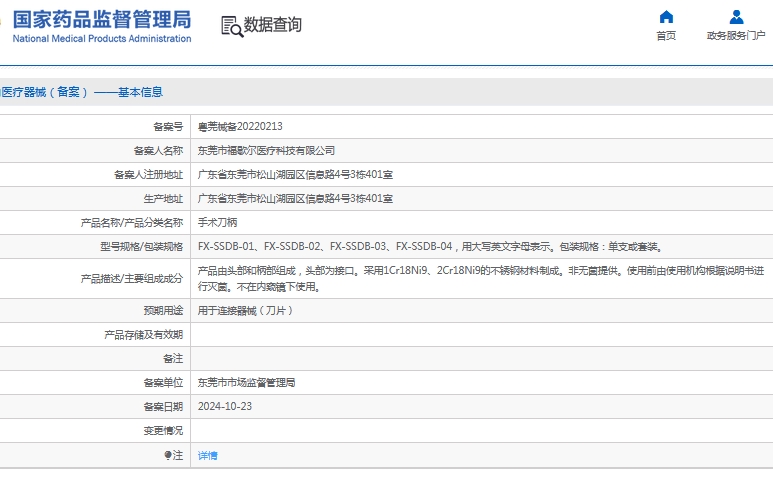Select the 备案号 label cell
Screen dimensions: 773x478
168,127
